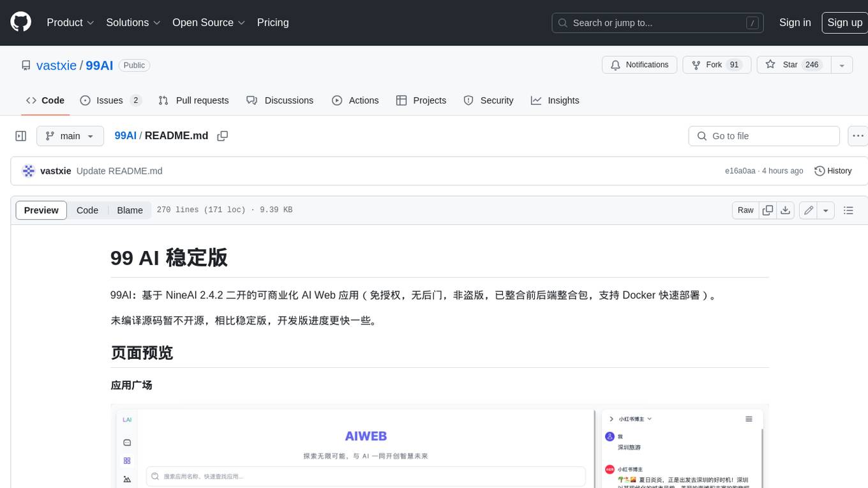This screenshot has width=868, height=488.
Task: Open the more file actions ellipsis
Action: [x=858, y=136]
